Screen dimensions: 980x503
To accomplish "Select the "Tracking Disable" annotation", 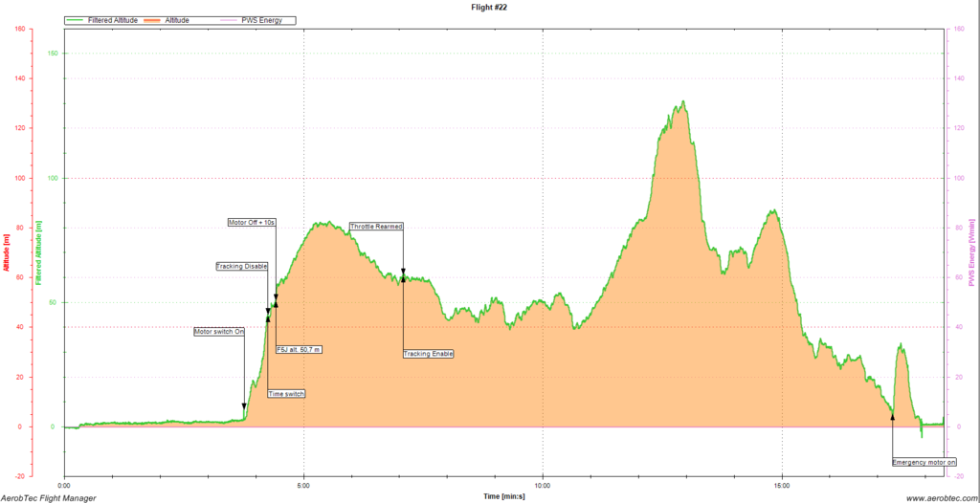I will (241, 266).
